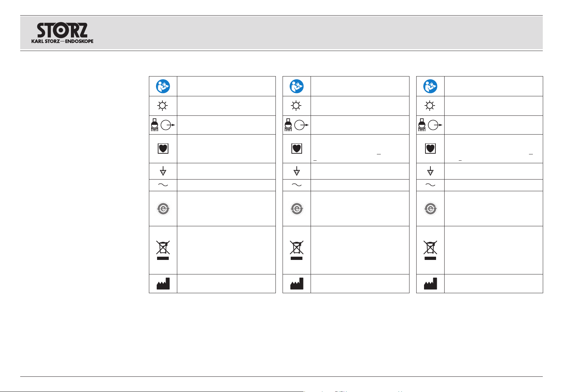Image resolution: width=563 pixels, height=392 pixels.
Task: Click the crossed-out waste bin in middle table
Action: tap(297, 250)
